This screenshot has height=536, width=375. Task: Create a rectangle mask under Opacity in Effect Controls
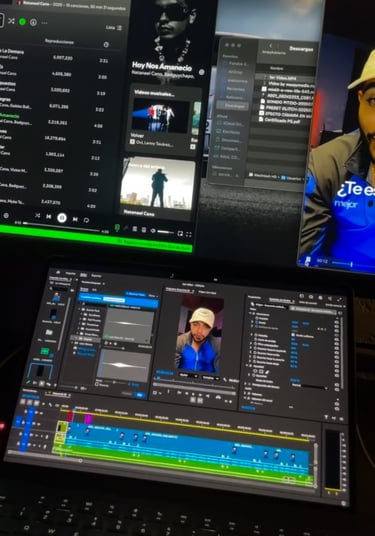click(261, 371)
